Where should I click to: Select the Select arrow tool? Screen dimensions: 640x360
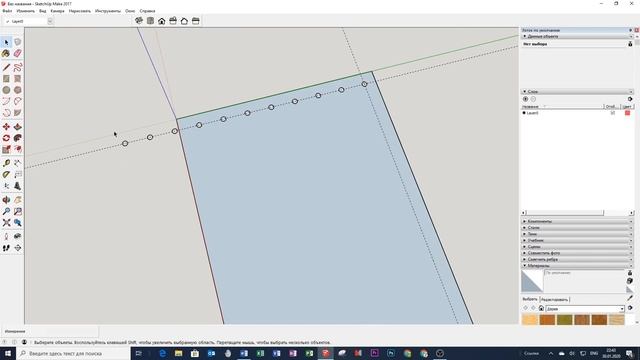coord(6,42)
